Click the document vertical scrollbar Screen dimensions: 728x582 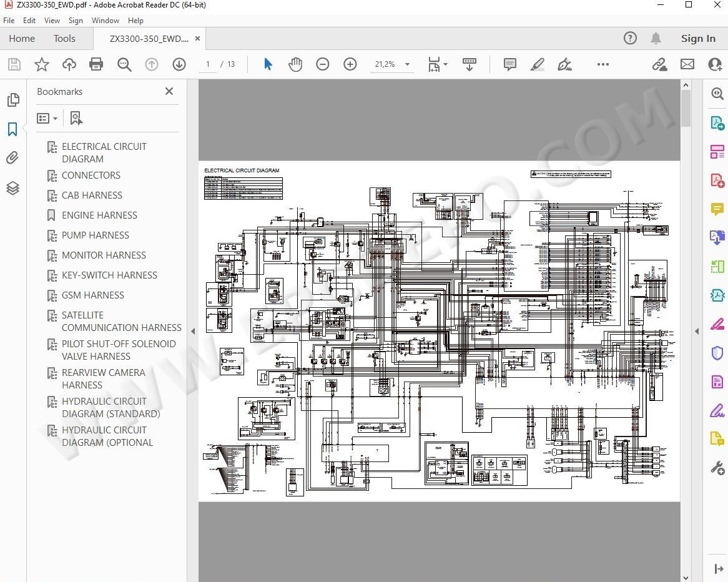pos(686,108)
